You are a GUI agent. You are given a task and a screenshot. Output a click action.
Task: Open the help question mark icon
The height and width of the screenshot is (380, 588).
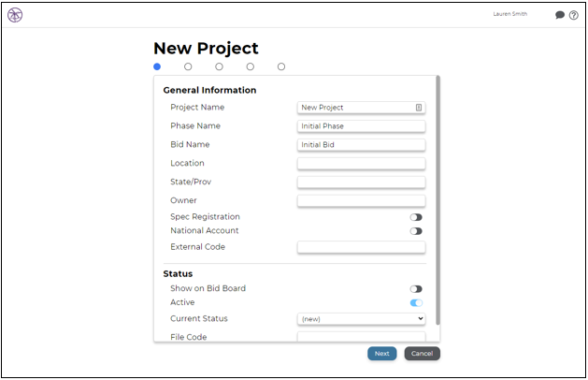573,15
